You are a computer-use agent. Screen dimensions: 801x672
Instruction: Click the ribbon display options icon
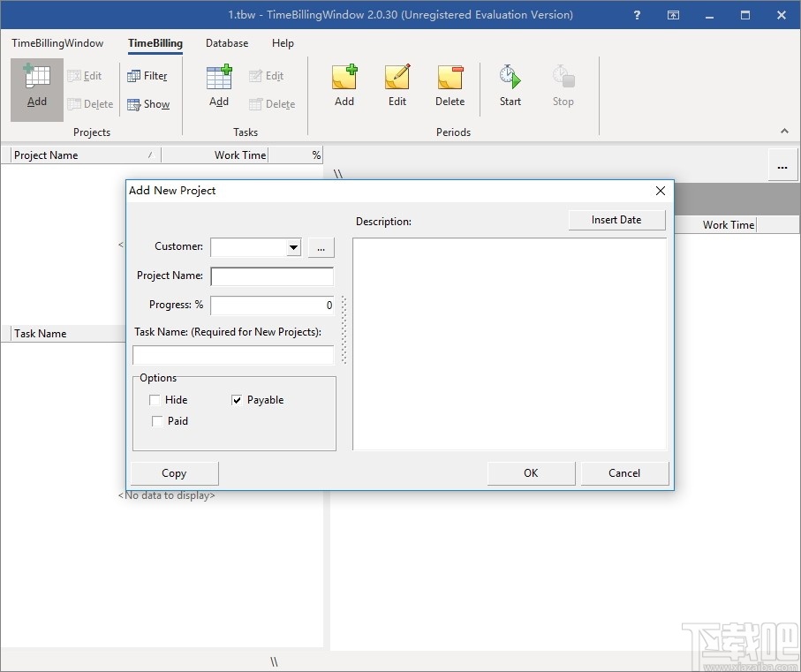point(673,15)
